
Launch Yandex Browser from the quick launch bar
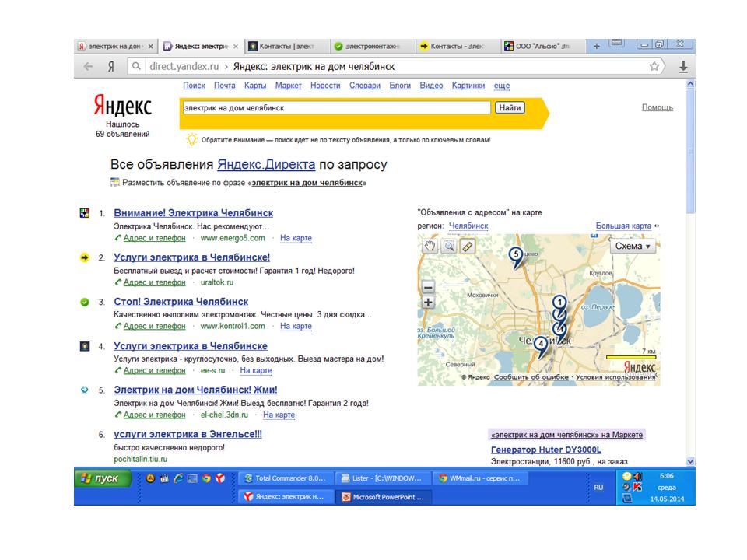click(220, 478)
